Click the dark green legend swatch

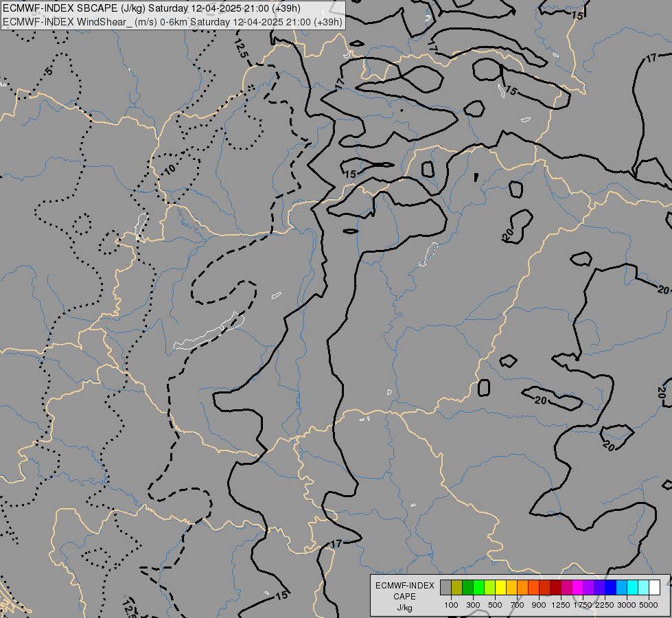point(467,587)
